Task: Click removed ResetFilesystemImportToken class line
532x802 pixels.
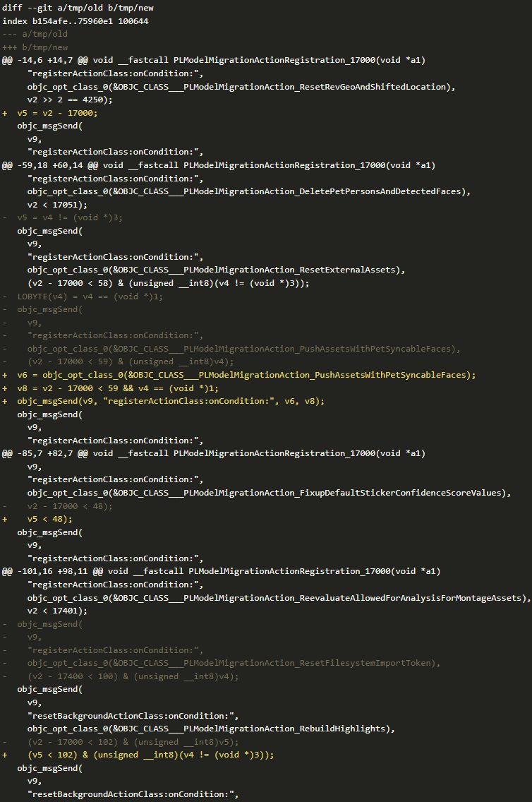Action: point(222,663)
